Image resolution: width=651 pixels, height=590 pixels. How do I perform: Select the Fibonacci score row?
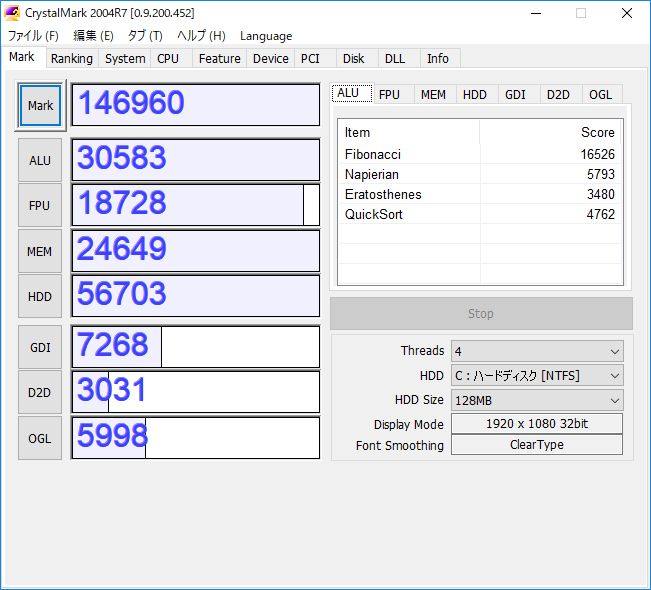[x=480, y=154]
